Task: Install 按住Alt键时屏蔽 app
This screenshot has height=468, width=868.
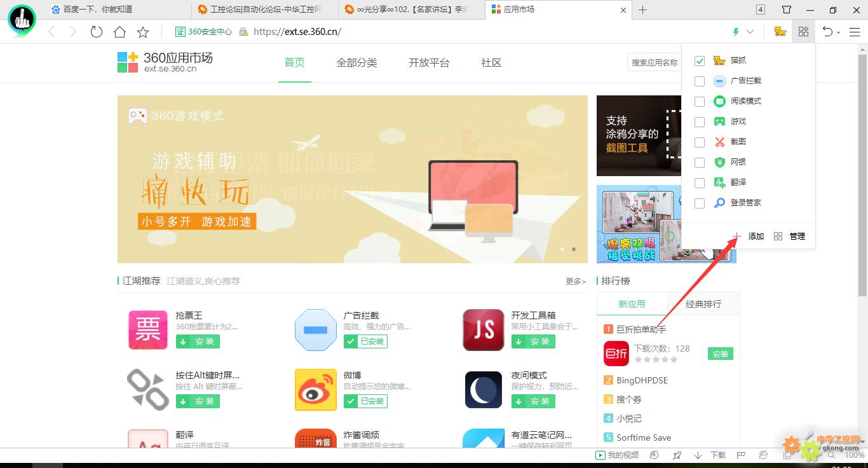Action: click(198, 401)
